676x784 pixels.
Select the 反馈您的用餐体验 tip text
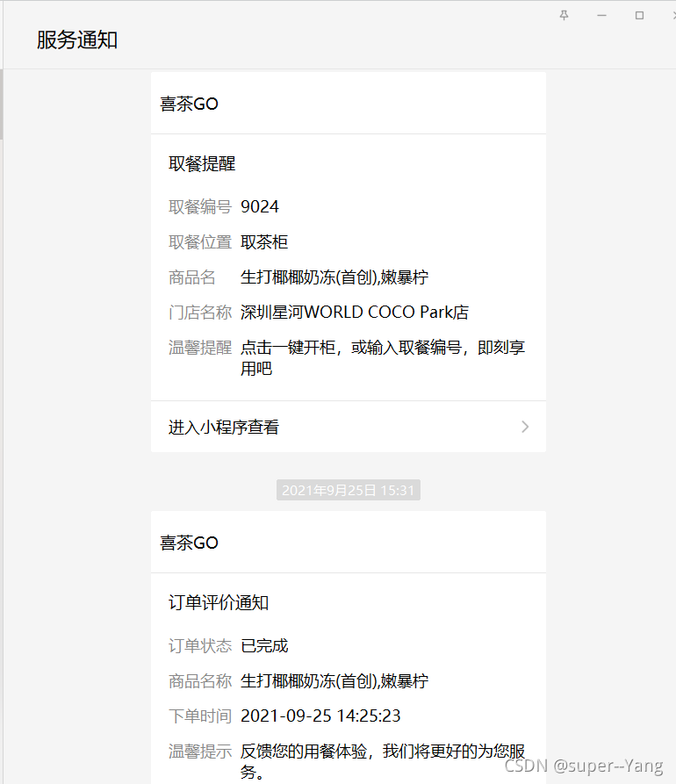[x=383, y=761]
